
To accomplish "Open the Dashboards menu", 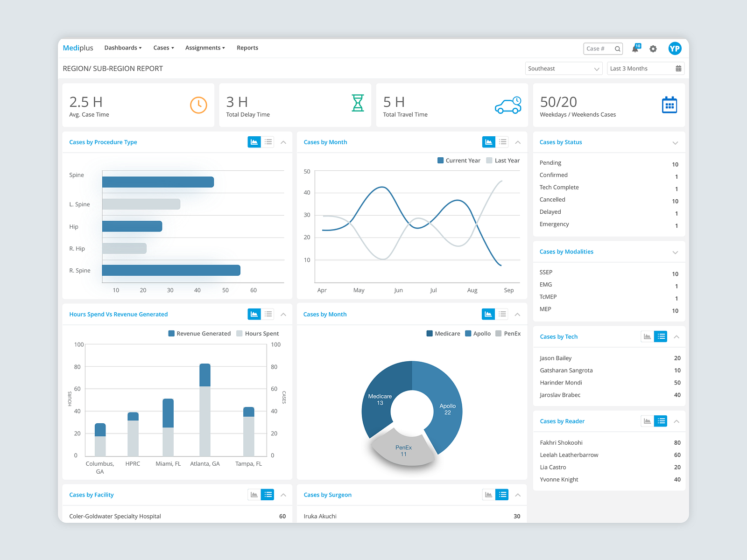I will [x=122, y=48].
